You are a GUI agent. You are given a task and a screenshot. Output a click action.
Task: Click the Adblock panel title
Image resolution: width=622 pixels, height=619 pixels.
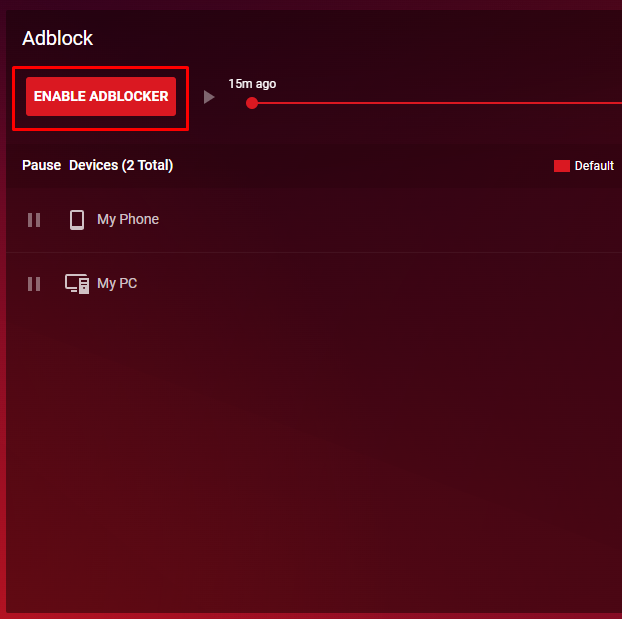point(57,39)
